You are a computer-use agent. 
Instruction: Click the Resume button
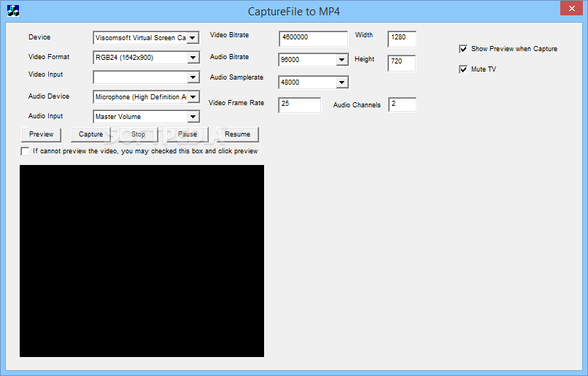point(237,134)
